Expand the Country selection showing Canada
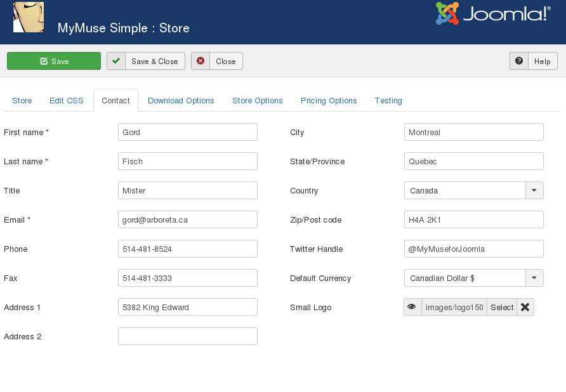The height and width of the screenshot is (392, 566). 534,190
